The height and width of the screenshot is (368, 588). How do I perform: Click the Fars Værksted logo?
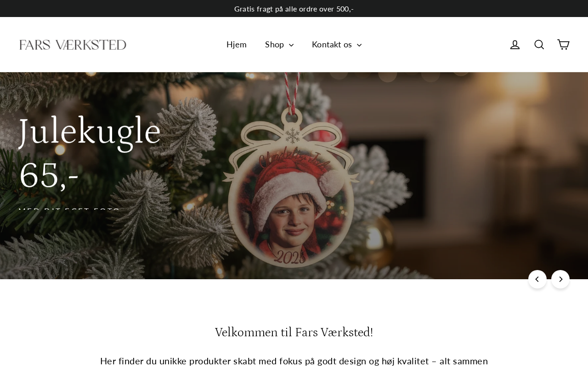tap(73, 45)
